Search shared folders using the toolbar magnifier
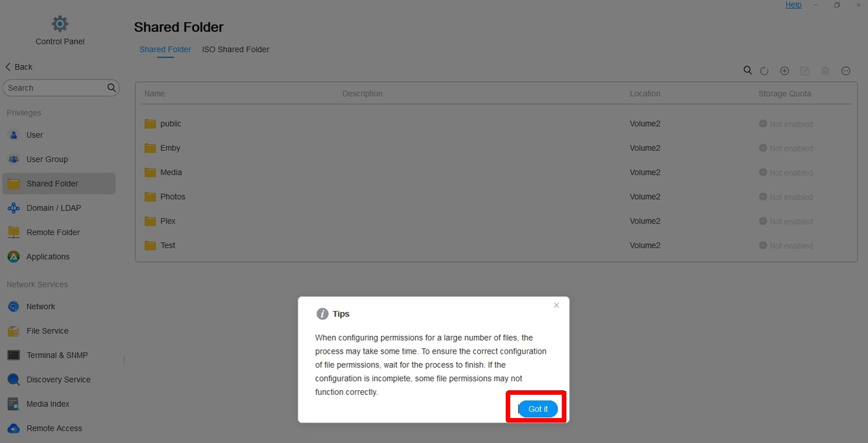The height and width of the screenshot is (443, 868). (747, 70)
